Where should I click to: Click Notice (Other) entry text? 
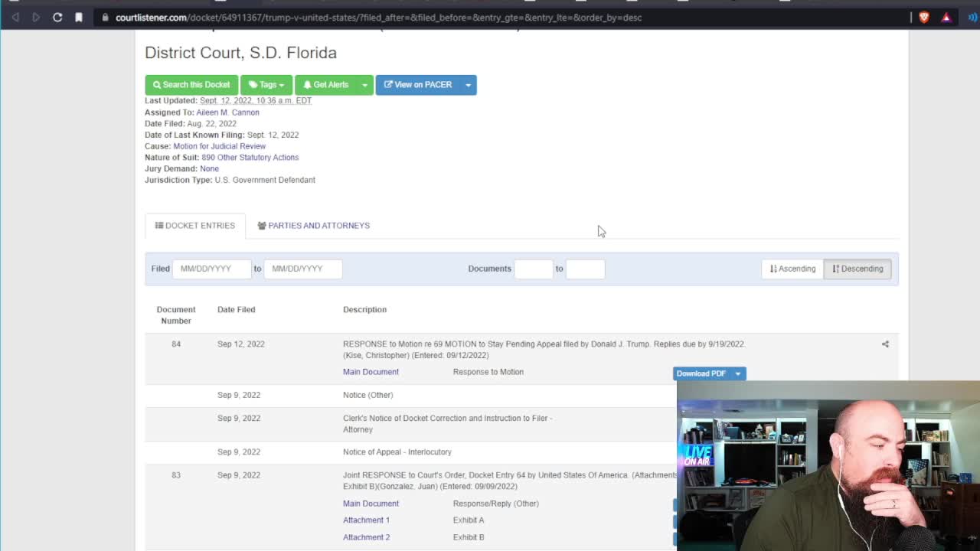coord(368,395)
